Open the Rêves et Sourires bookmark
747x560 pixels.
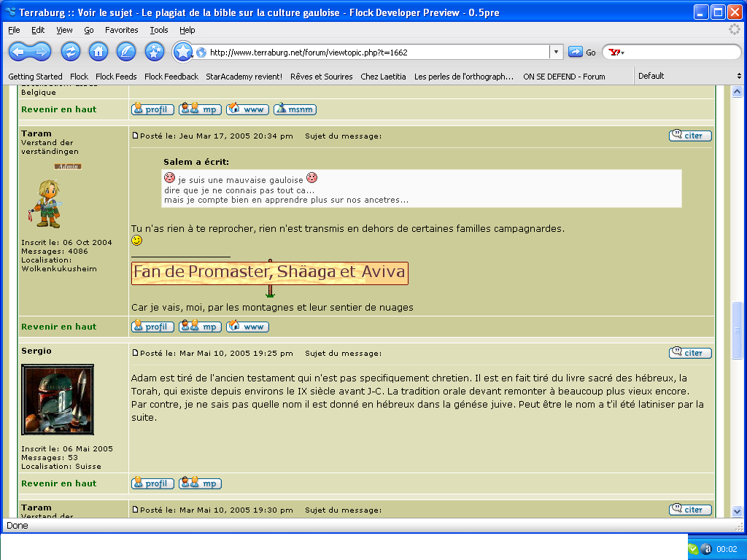point(322,77)
